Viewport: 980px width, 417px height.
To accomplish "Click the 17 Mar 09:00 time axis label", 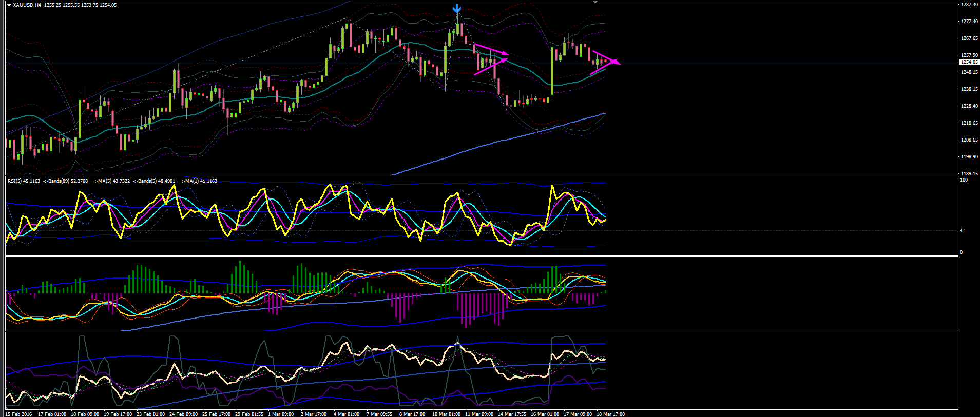I will pos(578,414).
